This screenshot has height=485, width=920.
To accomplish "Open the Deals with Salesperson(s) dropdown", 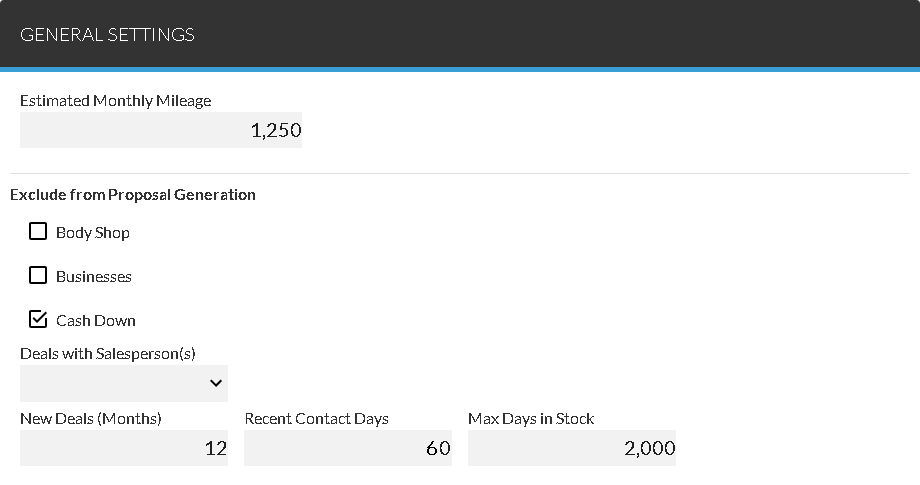I will click(123, 383).
